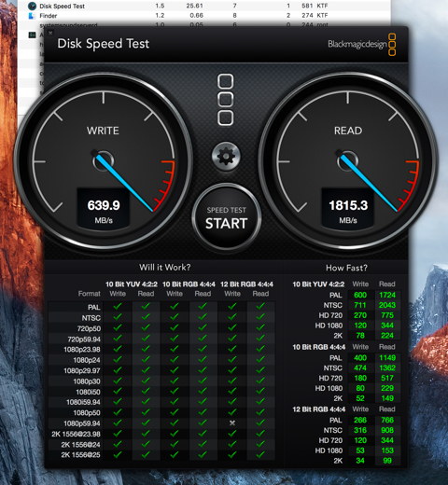Open settings with the gear icon
This screenshot has height=485, width=448.
(226, 157)
